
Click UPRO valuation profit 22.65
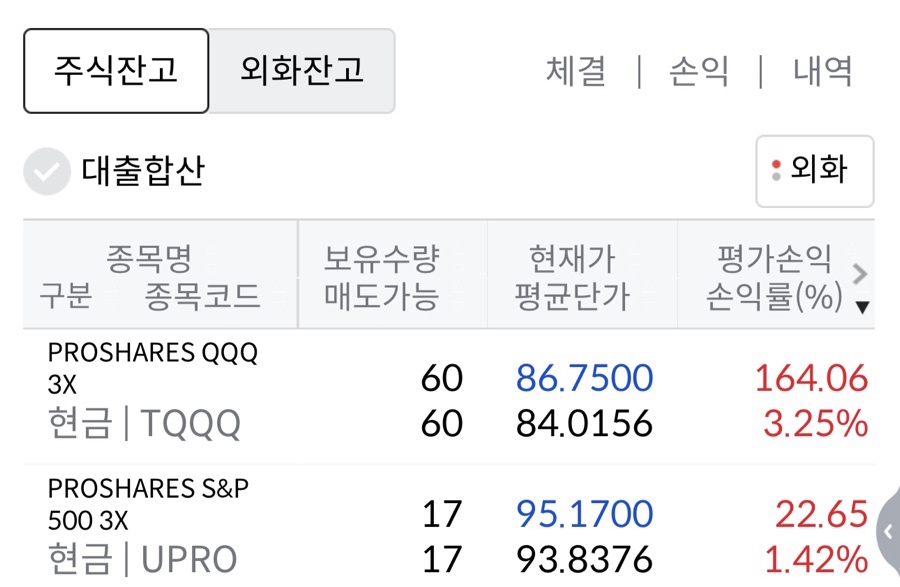tap(821, 514)
